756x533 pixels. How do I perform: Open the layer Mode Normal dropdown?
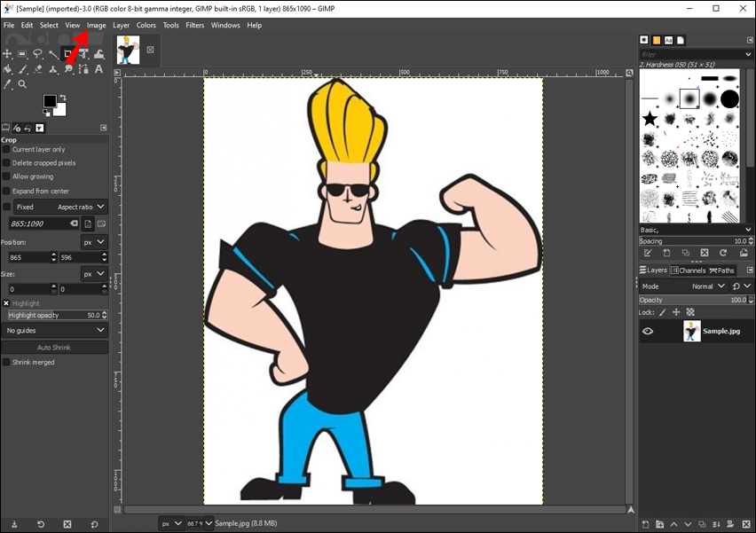tap(707, 286)
